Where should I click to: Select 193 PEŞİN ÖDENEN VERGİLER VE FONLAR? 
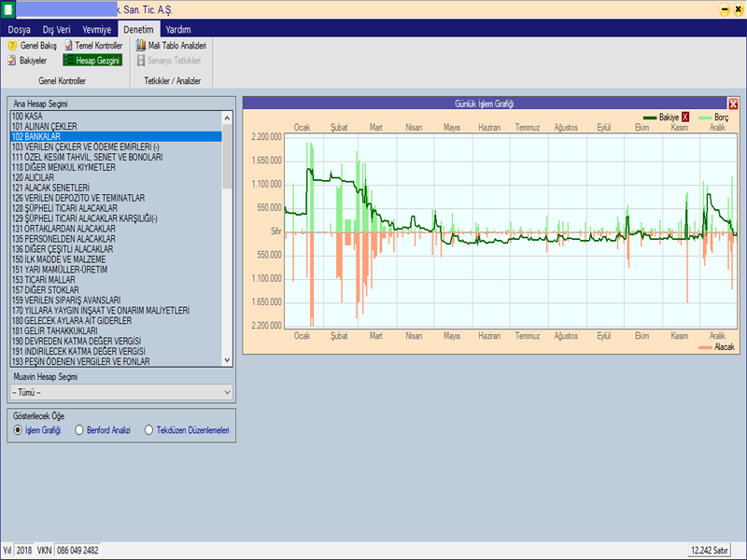coord(116,361)
